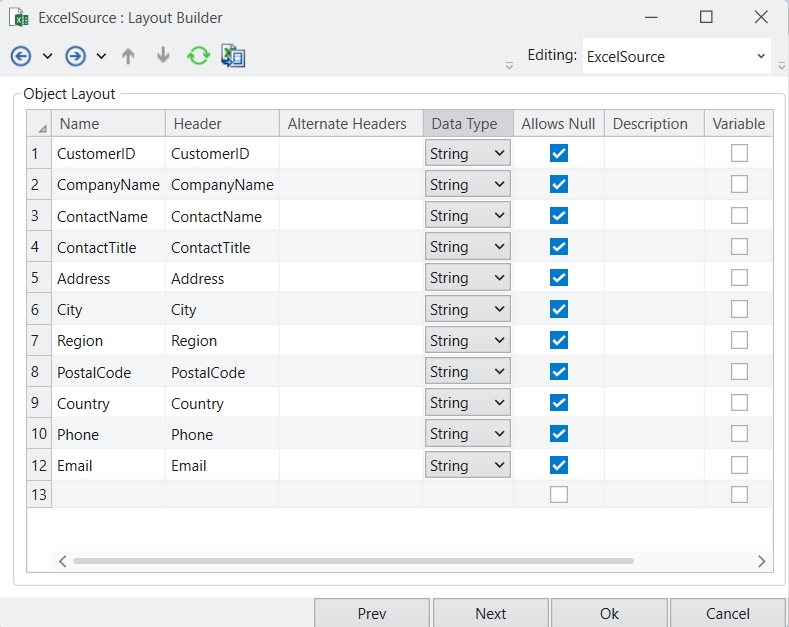Click the green refresh layout icon

pyautogui.click(x=198, y=56)
